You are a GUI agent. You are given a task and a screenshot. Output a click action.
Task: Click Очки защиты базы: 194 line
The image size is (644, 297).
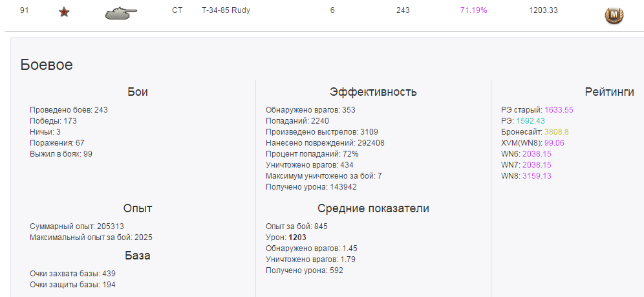72,285
